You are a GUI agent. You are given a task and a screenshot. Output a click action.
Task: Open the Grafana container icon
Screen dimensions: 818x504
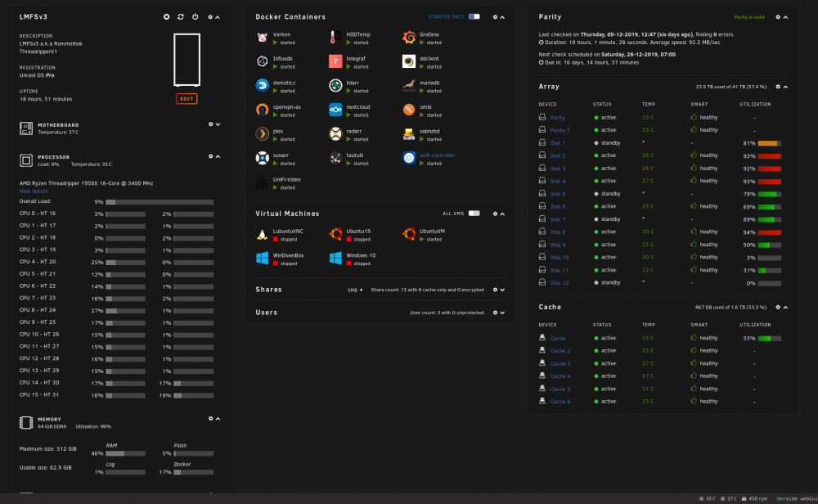click(409, 37)
